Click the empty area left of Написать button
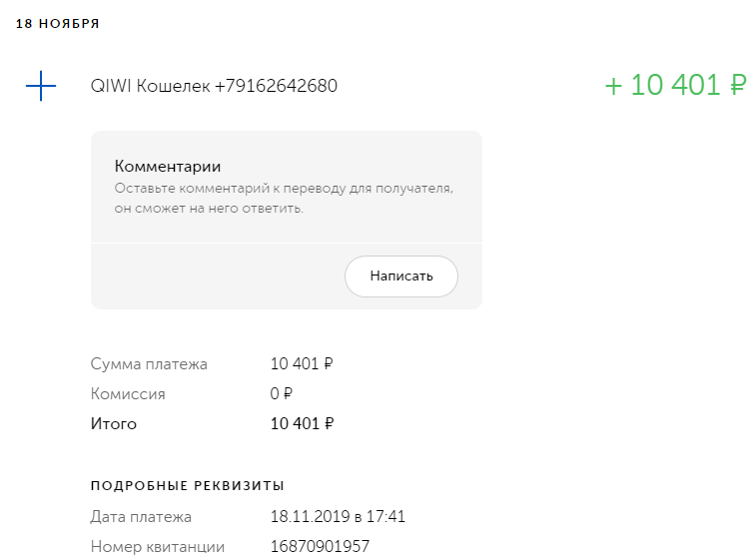This screenshot has height=560, width=754. pos(215,277)
